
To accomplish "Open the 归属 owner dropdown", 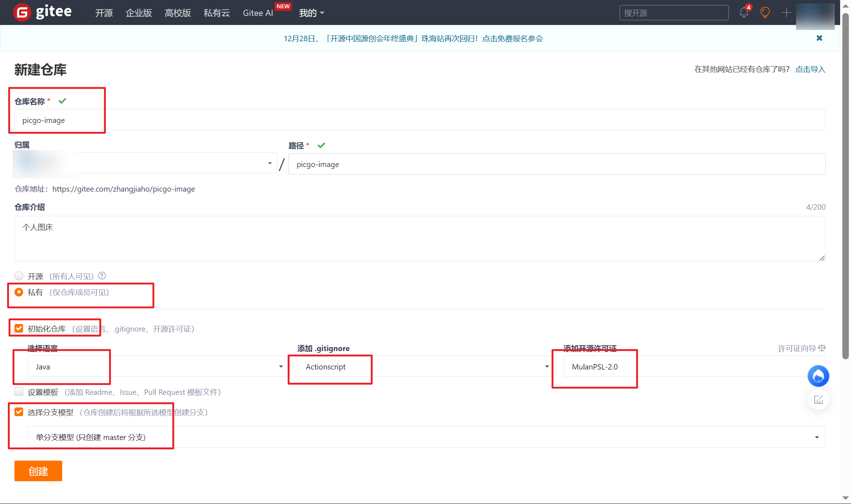I will tap(269, 163).
